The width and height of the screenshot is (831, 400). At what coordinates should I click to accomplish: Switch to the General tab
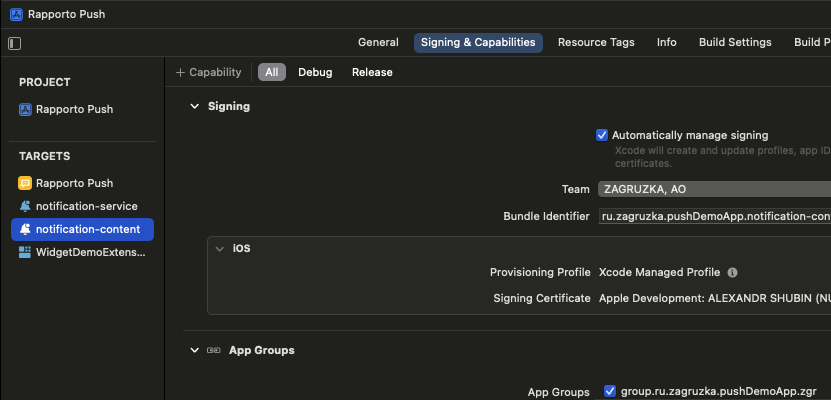click(x=378, y=42)
